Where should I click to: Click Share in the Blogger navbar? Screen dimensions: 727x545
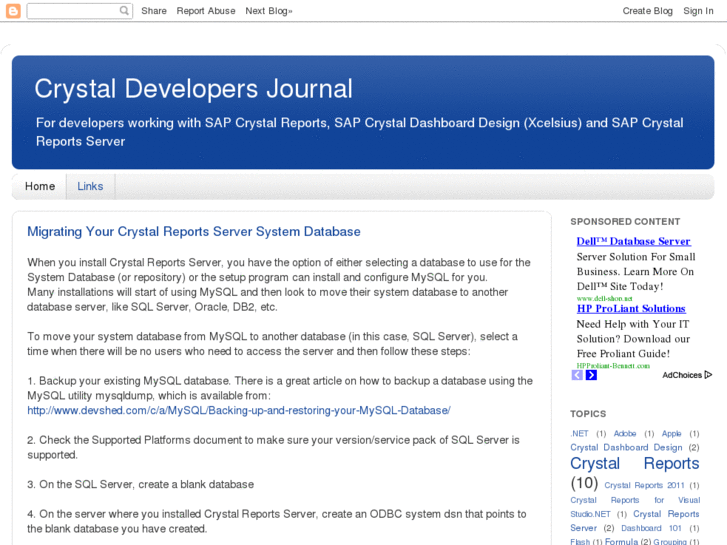[x=154, y=11]
